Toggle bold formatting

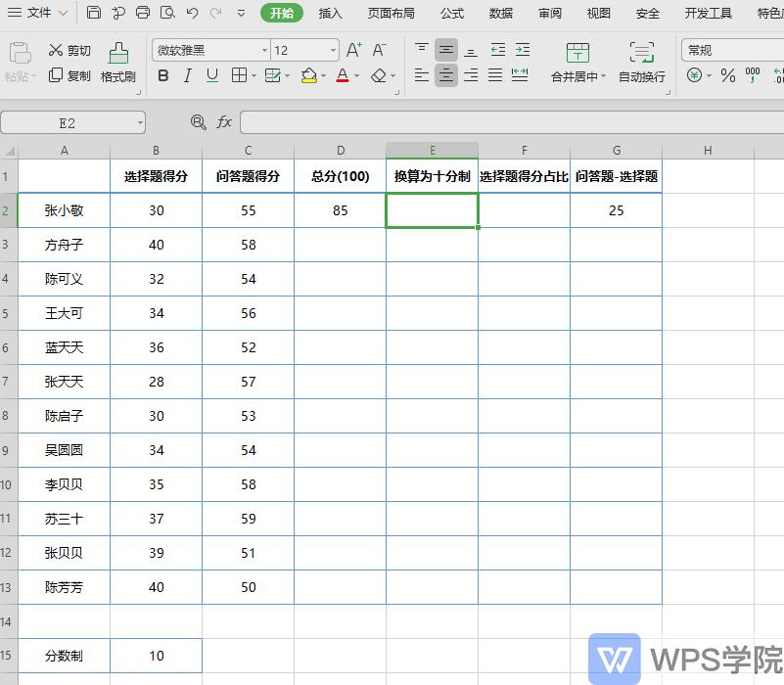(162, 75)
